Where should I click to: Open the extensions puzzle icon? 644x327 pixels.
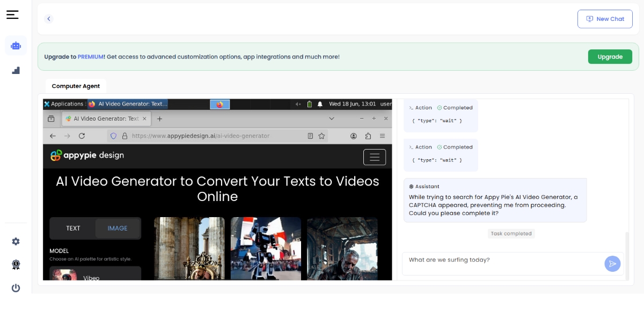[x=368, y=136]
